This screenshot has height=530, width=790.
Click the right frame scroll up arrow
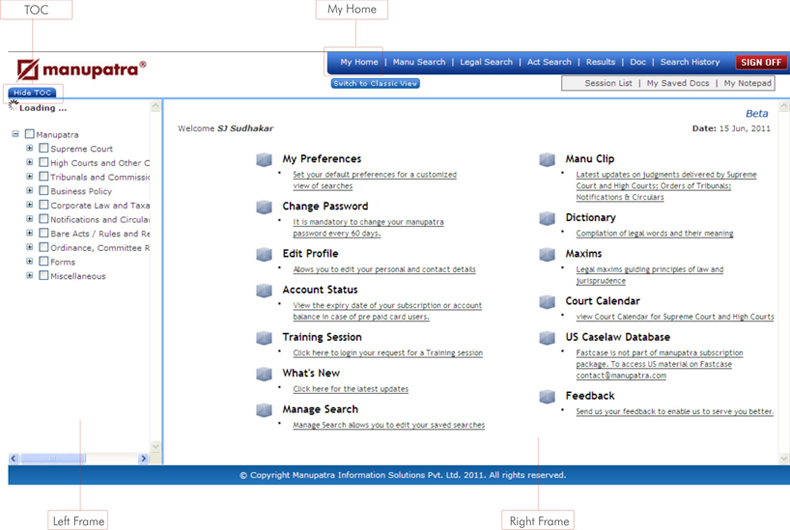click(783, 106)
